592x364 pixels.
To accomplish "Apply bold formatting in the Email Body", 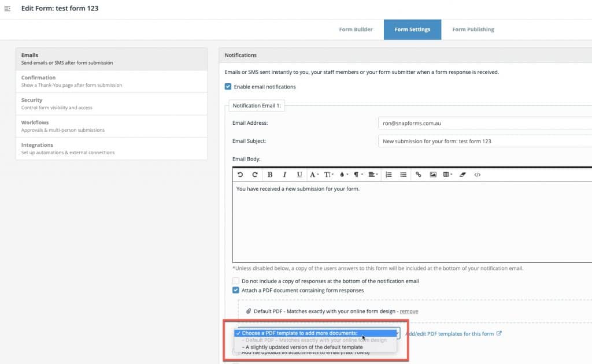I will point(269,174).
